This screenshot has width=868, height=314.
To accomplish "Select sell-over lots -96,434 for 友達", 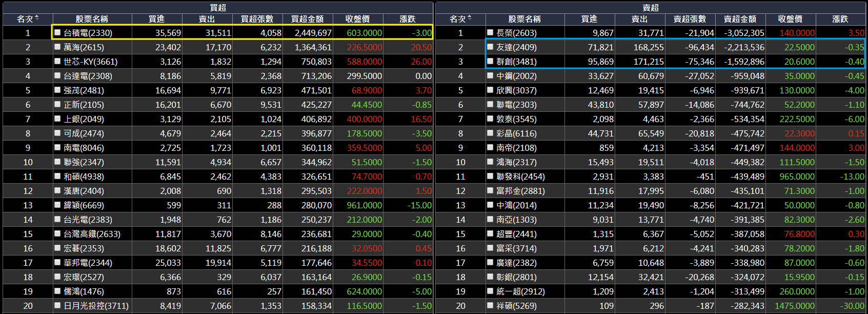I will pos(700,47).
